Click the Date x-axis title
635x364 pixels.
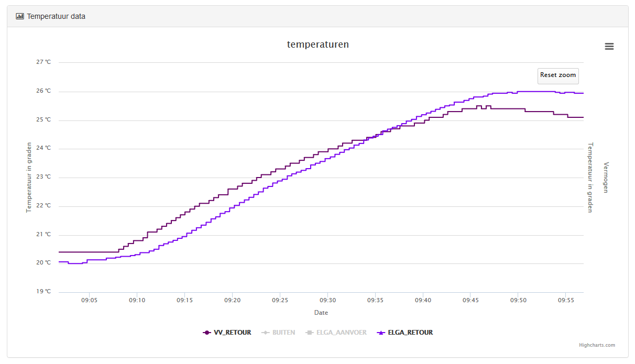321,313
